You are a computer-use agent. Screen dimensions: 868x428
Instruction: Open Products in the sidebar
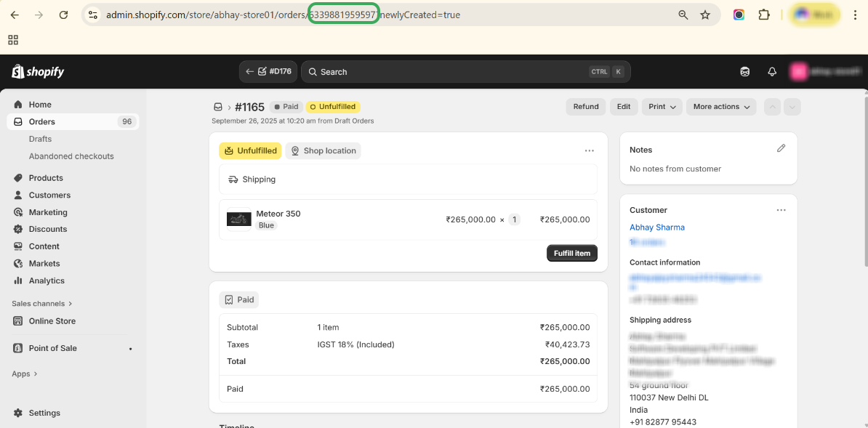[46, 178]
